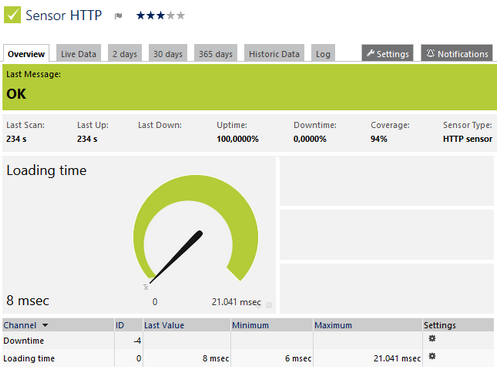This screenshot has height=370, width=497.
Task: Set priority to three stars
Action: [x=161, y=15]
